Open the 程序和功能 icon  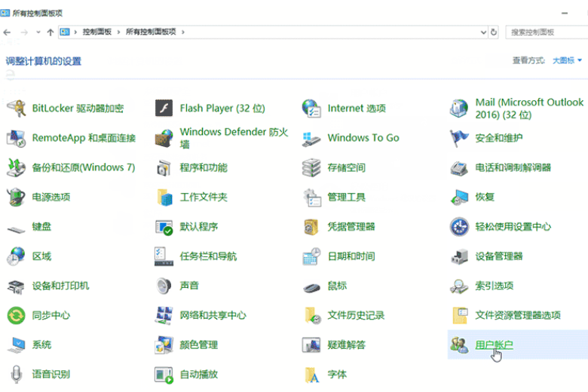point(164,167)
